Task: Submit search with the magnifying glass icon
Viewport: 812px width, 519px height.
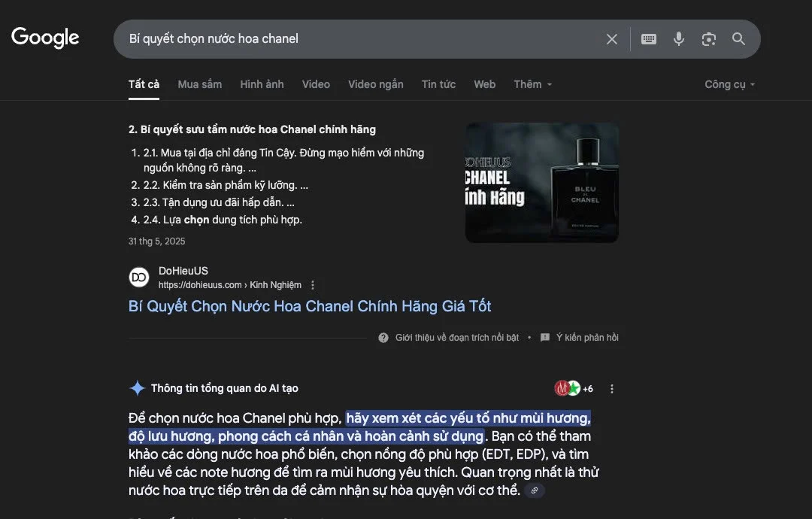Action: pos(738,39)
